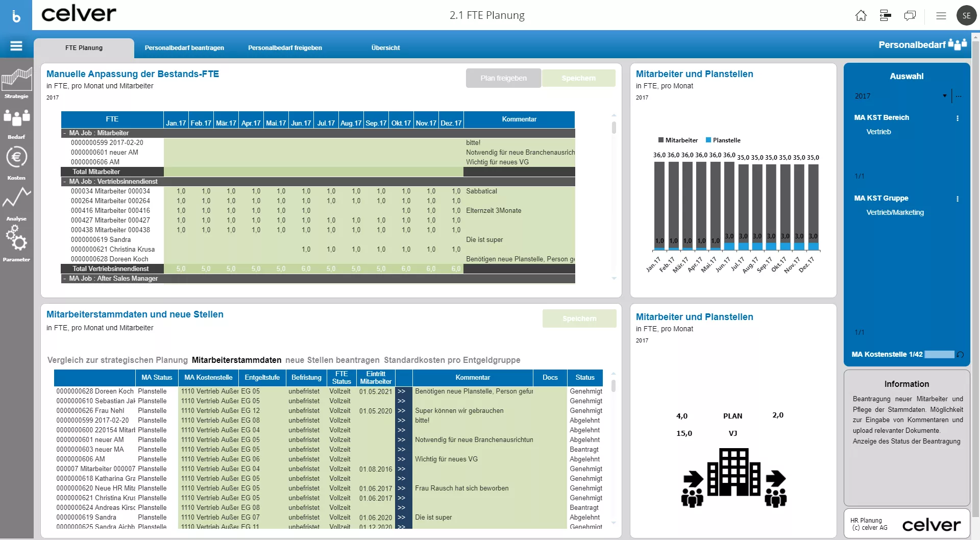Click the FTE table vertical scrollbar
This screenshot has width=980, height=540.
click(614, 197)
